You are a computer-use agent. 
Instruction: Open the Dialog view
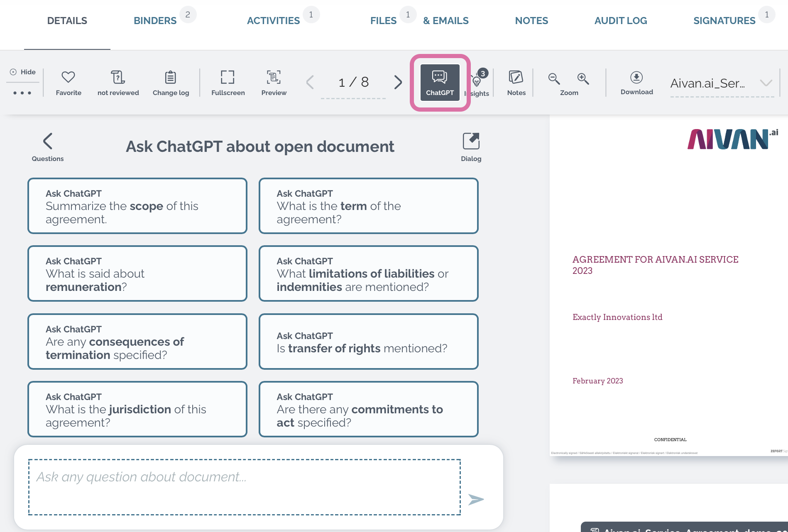tap(471, 147)
